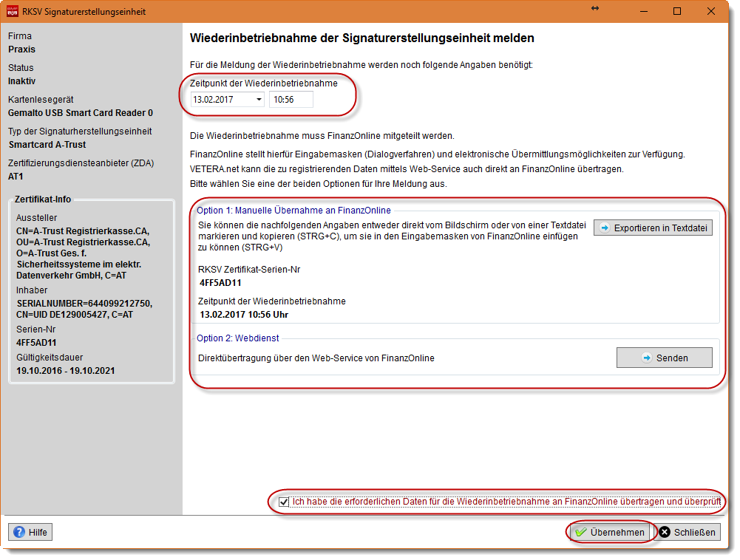This screenshot has width=740, height=560.
Task: Click the RKSV application icon in title bar
Action: 13,12
